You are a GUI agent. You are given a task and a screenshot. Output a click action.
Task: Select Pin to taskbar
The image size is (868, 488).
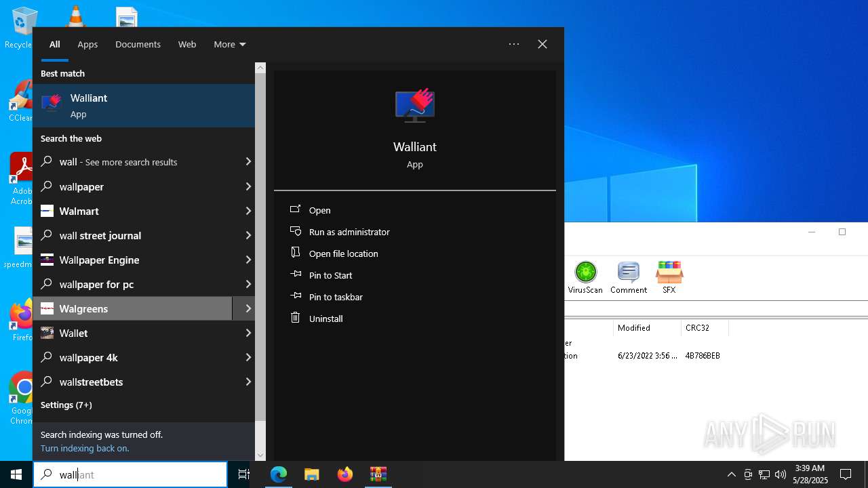(336, 297)
